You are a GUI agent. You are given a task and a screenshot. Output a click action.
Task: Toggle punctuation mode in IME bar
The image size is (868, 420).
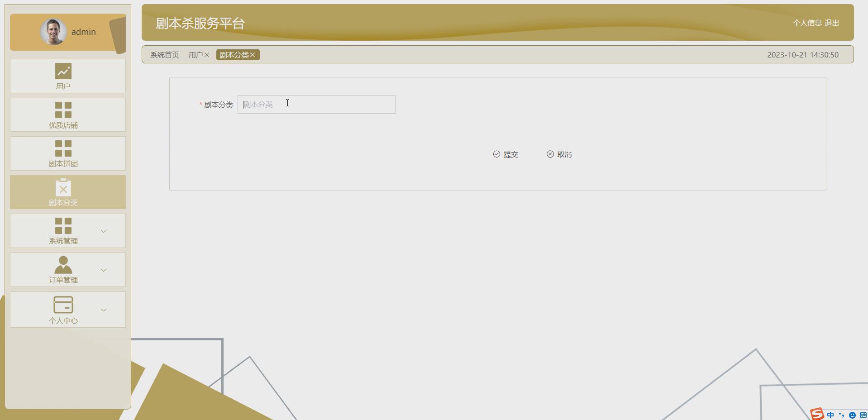point(841,415)
